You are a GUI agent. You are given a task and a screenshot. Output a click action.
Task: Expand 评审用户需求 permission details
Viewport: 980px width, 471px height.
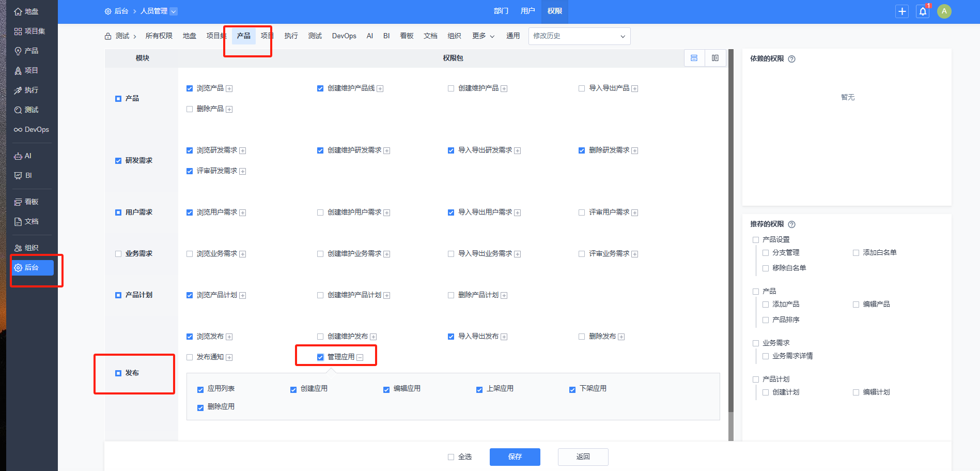(635, 213)
